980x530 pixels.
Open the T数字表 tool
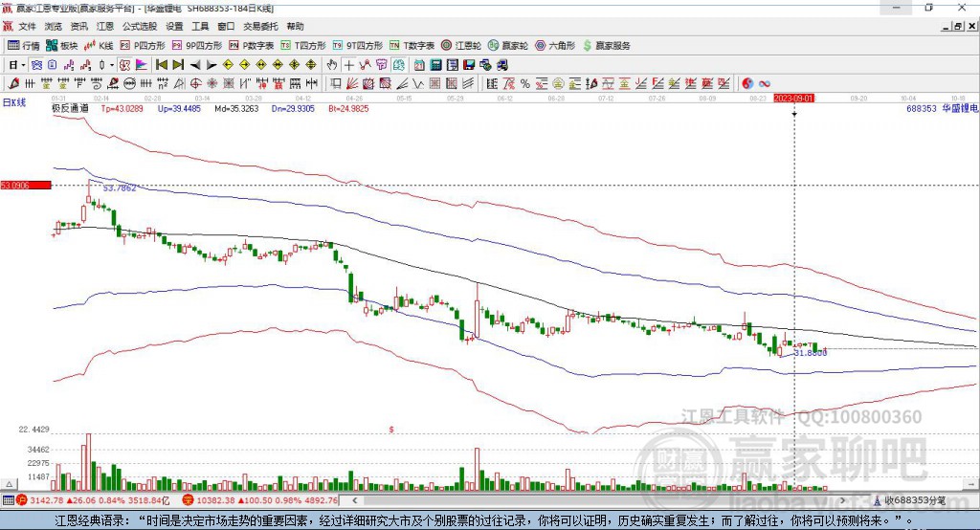tap(412, 46)
